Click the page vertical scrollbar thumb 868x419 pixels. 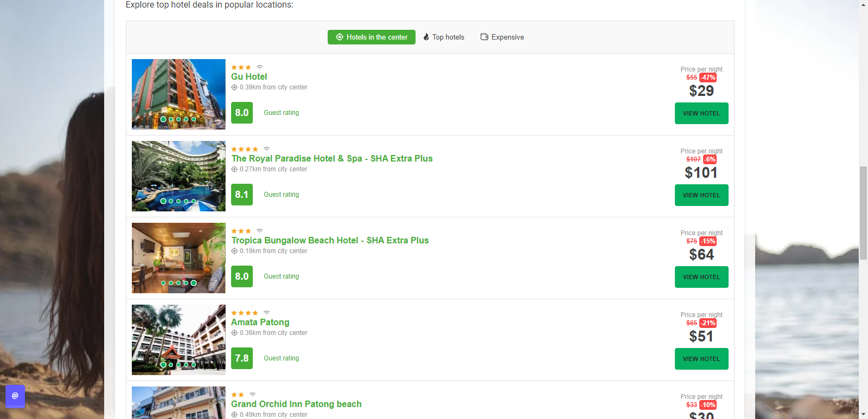pos(863,213)
